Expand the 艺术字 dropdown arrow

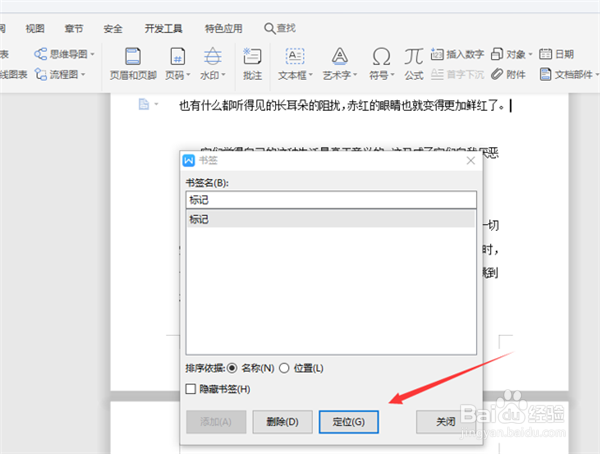(x=355, y=75)
